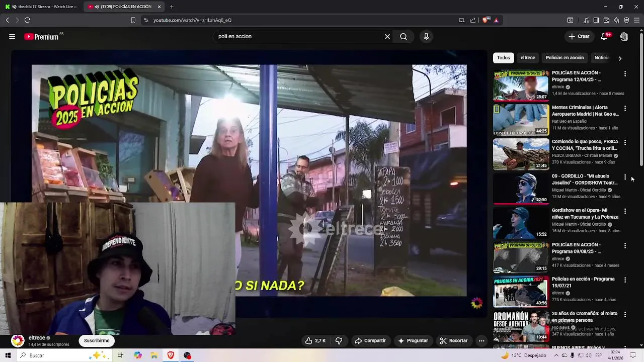The image size is (644, 362).
Task: Show more filter chips with right arrow
Action: pos(620,58)
